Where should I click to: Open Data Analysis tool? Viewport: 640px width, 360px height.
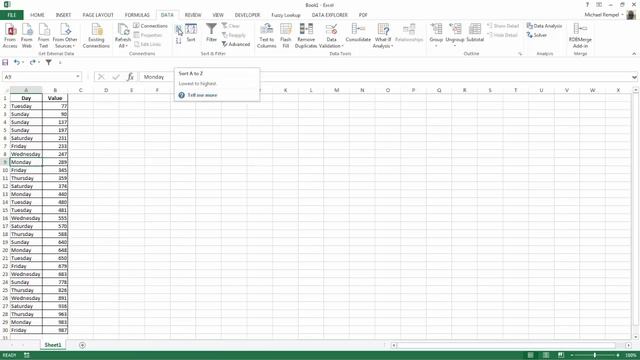click(544, 26)
